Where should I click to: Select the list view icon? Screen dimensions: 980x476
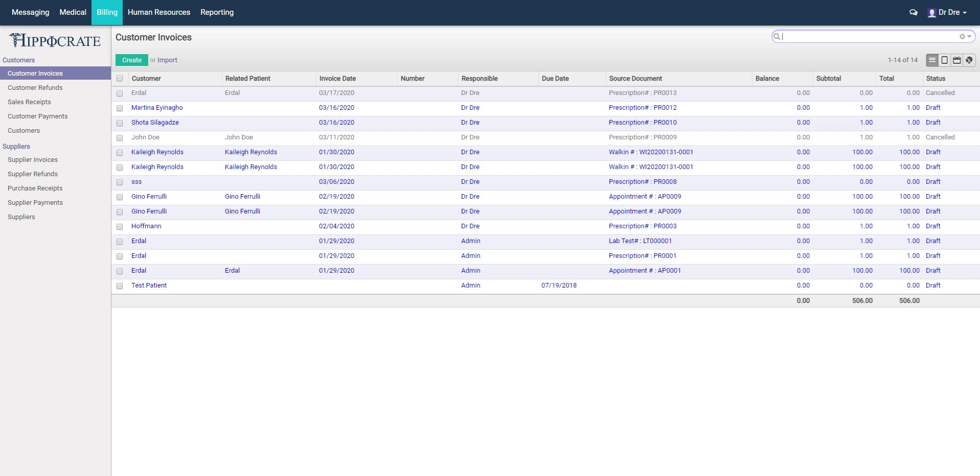[931, 60]
